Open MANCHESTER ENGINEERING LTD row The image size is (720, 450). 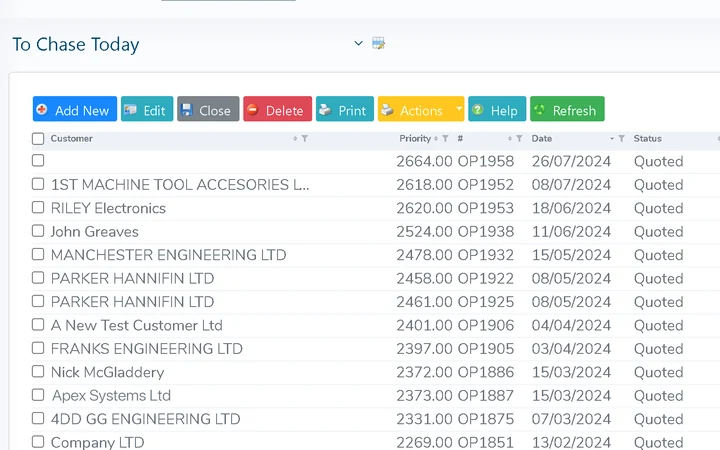coord(169,255)
